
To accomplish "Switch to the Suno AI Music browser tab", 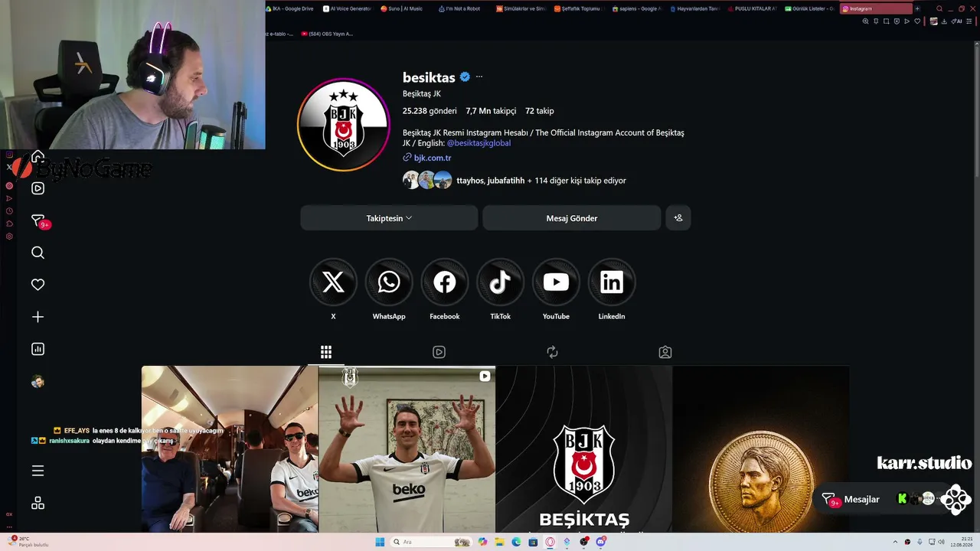I will click(x=405, y=8).
